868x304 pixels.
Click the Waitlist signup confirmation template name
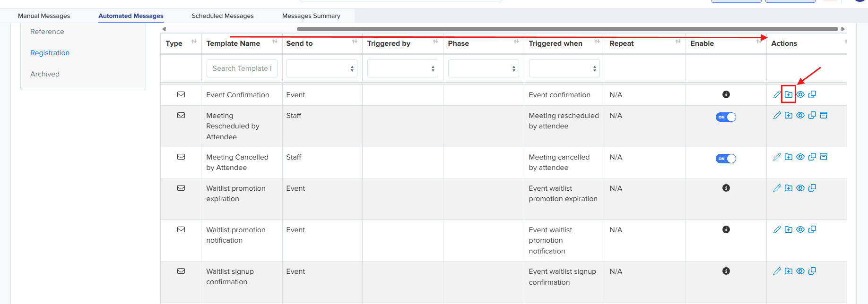[230, 277]
